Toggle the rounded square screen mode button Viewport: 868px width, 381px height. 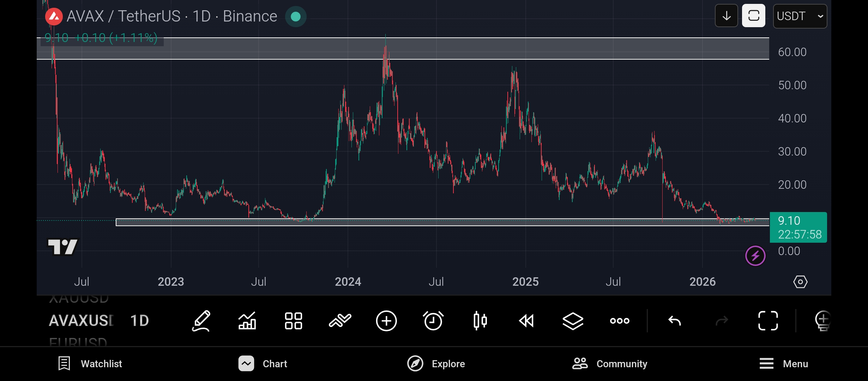[753, 16]
